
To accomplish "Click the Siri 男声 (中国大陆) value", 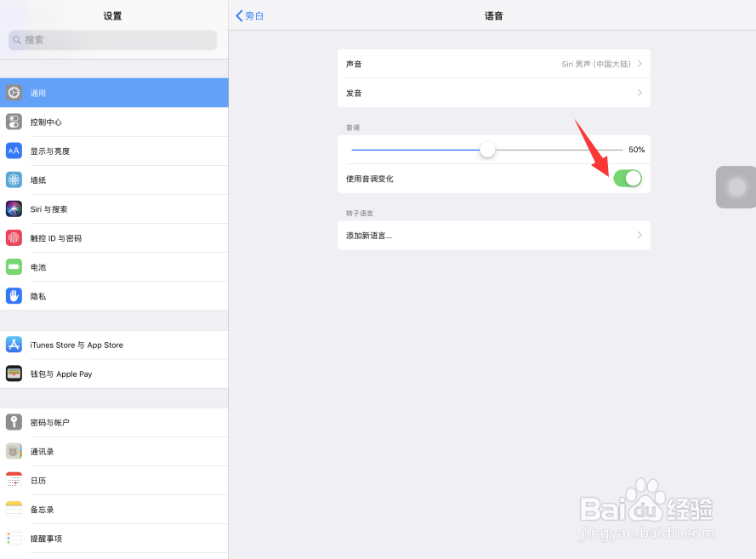I will (x=596, y=64).
